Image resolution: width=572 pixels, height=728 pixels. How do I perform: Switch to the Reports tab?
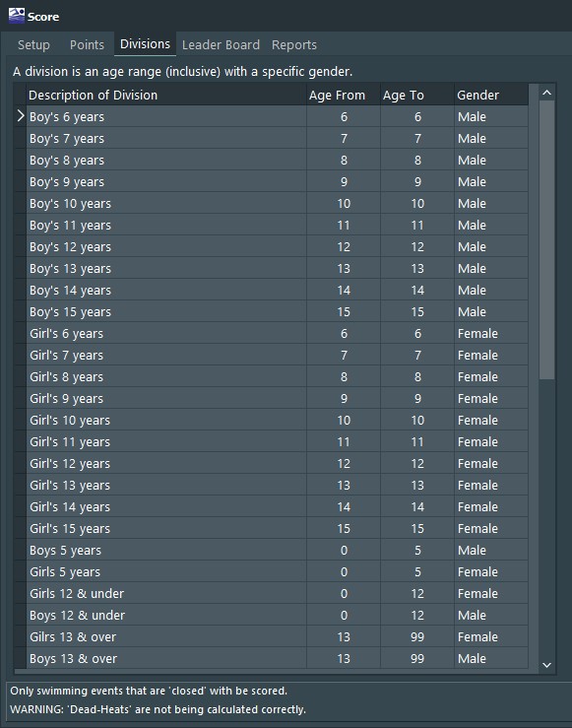[x=294, y=45]
